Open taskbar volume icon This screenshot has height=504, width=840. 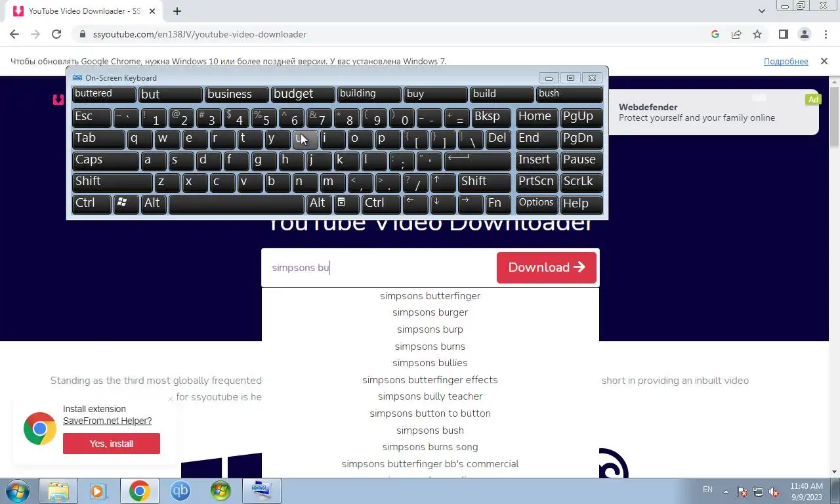(774, 491)
